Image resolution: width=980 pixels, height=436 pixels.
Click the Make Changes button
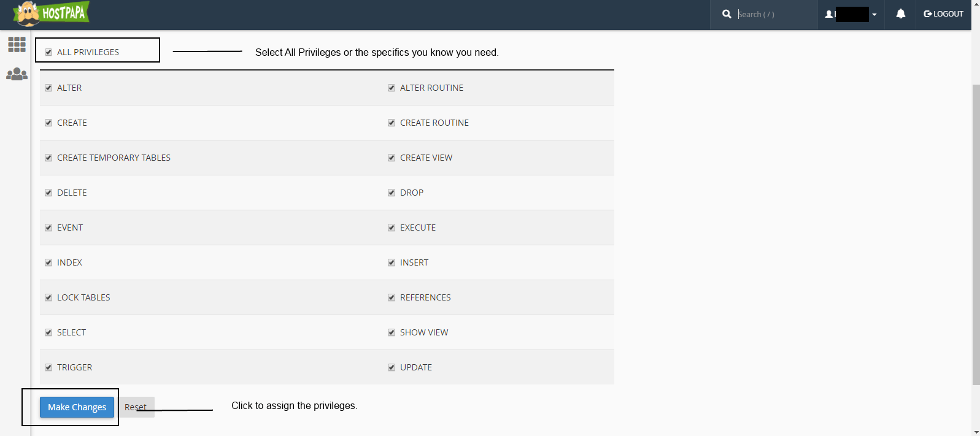pyautogui.click(x=77, y=407)
